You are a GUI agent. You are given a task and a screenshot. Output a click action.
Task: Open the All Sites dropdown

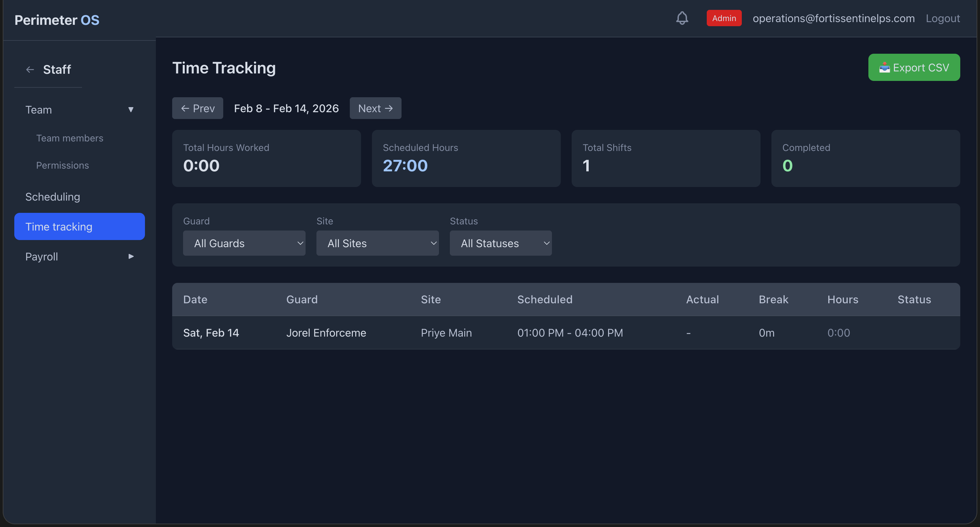coord(377,243)
